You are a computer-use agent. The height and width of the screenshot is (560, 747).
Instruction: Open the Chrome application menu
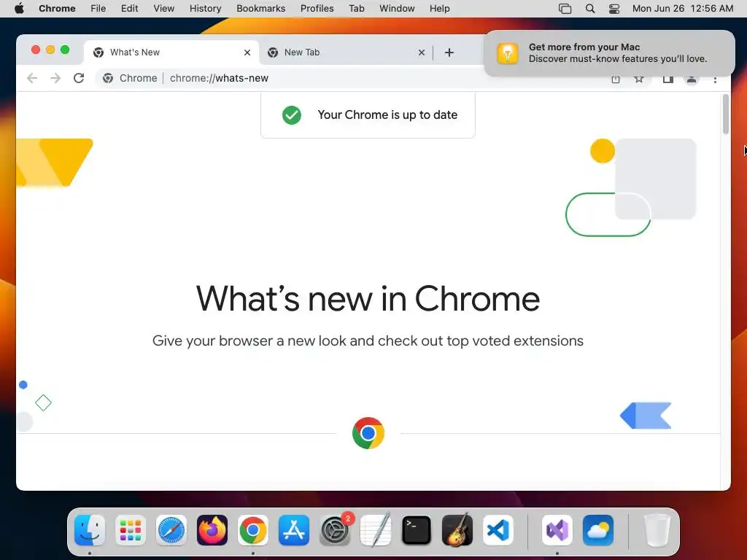click(57, 9)
